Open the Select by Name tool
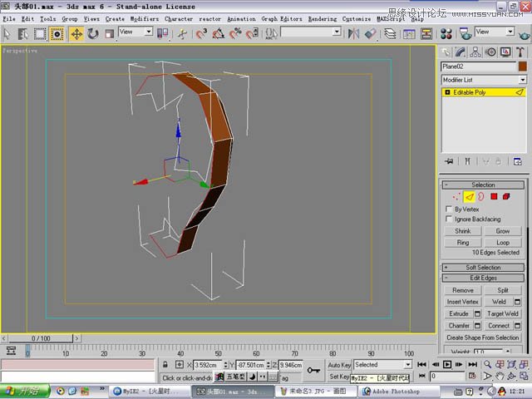 tap(22, 34)
